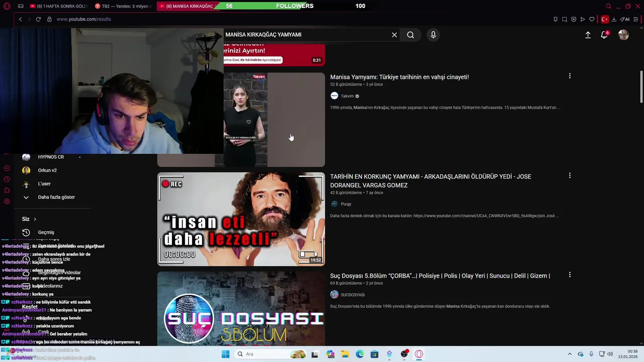644x362 pixels.
Task: Open the SUCDOSYASI channel avatar
Action: (x=334, y=295)
